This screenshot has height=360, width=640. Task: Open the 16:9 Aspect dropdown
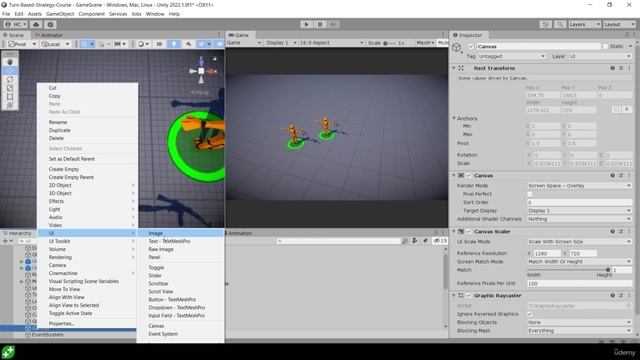[331, 43]
